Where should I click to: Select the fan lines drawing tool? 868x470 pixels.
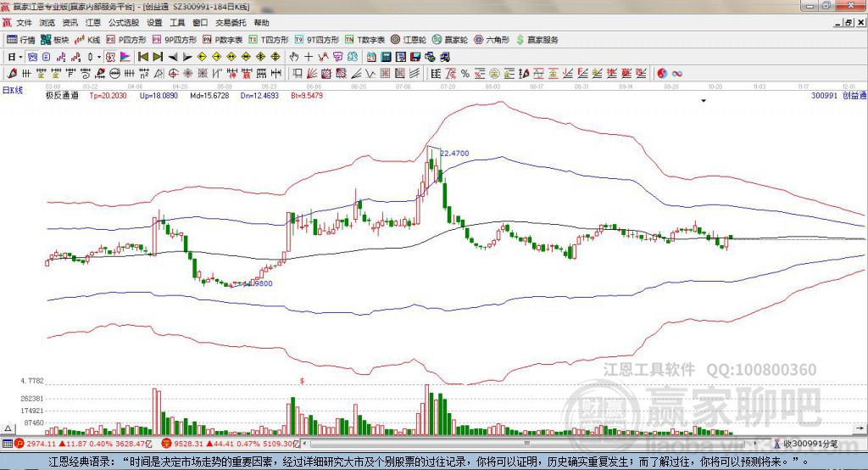pos(312,74)
